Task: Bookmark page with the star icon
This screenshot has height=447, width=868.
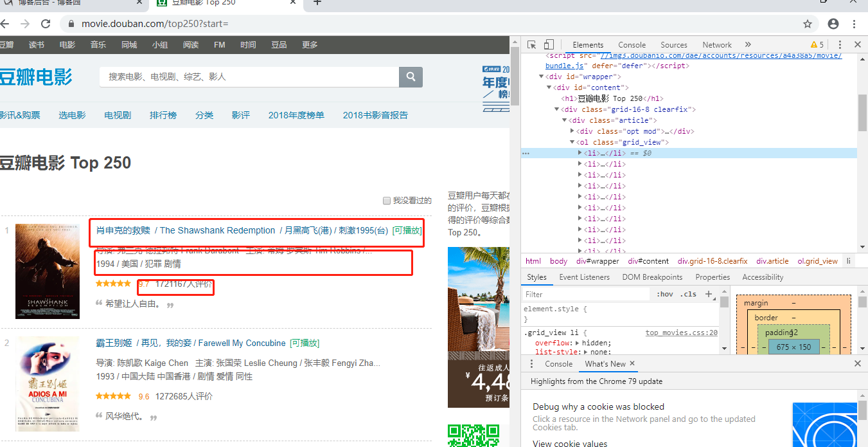Action: click(808, 24)
